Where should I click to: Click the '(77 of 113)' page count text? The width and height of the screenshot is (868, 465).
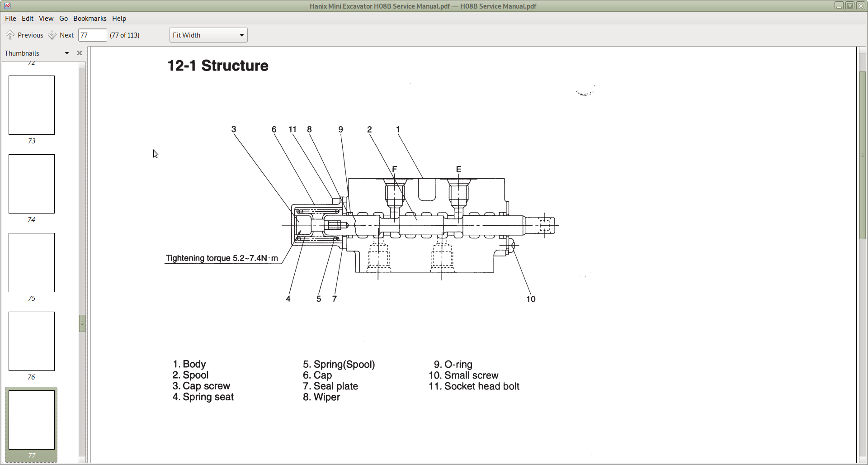click(125, 35)
